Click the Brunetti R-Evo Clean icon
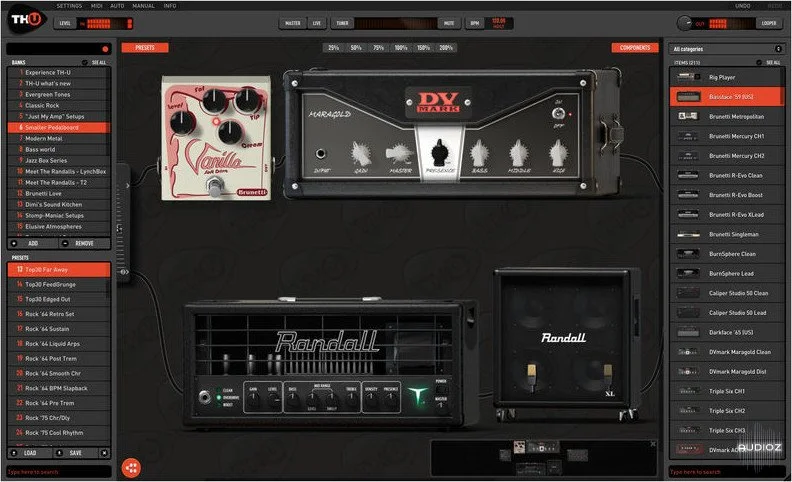This screenshot has height=482, width=792. point(688,175)
